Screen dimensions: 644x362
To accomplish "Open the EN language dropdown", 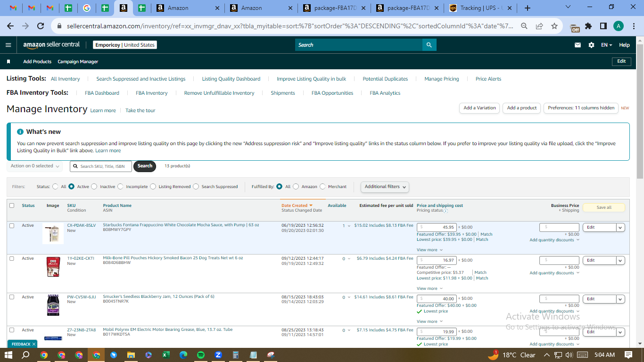I will pos(607,45).
